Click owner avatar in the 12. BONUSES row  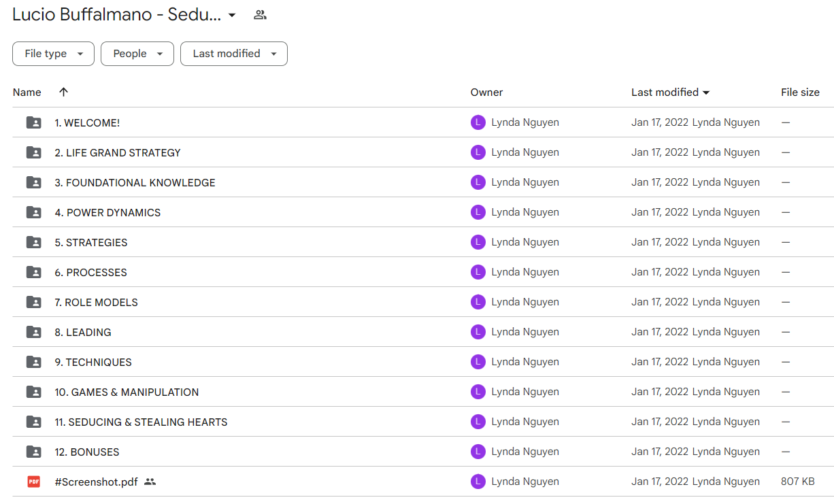[478, 452]
